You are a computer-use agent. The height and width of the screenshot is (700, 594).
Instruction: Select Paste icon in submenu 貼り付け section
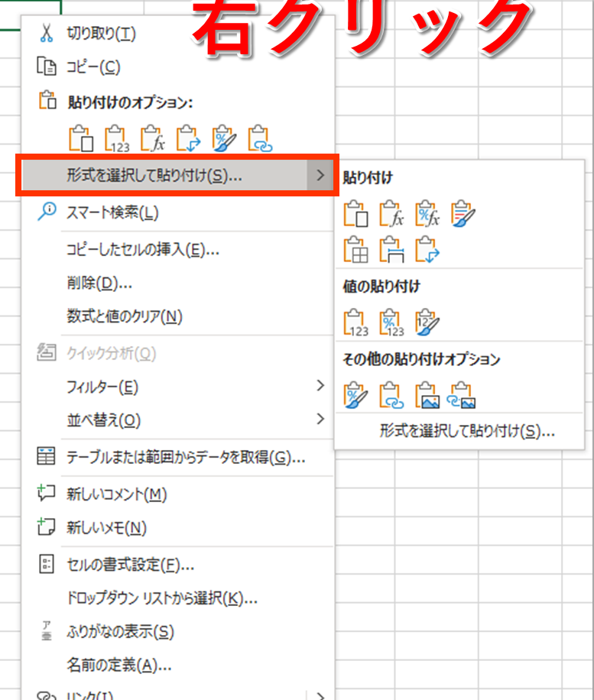point(355,213)
